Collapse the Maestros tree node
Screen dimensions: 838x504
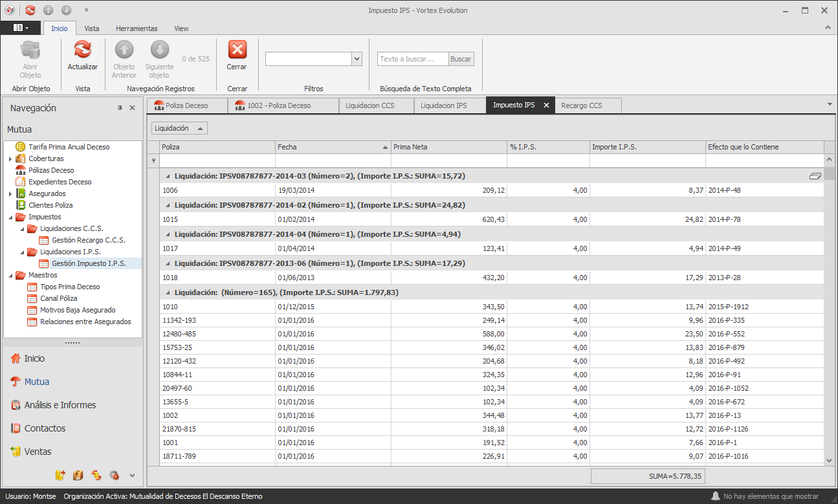pos(10,275)
